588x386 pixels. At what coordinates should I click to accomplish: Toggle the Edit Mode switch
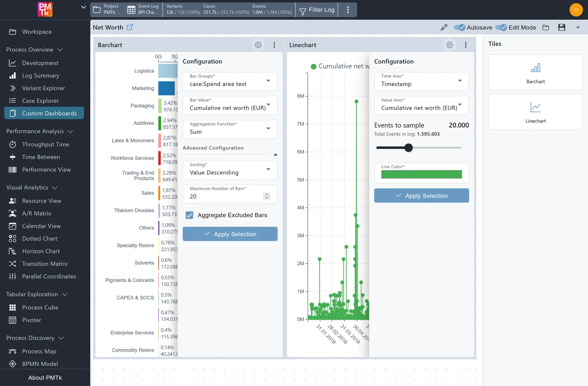pyautogui.click(x=501, y=27)
